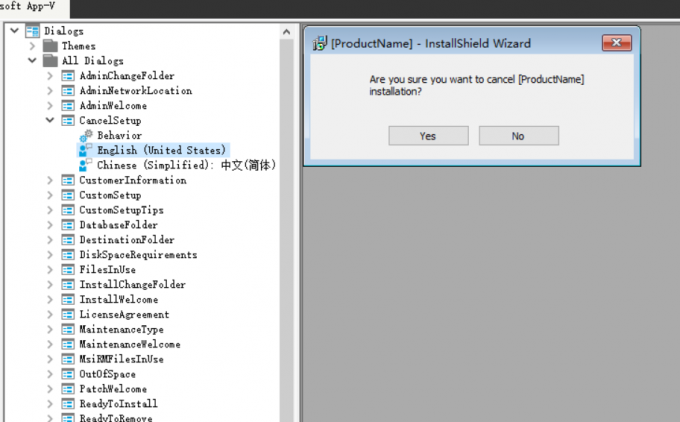Select the English (United States) tree item
Viewport: 680px width, 422px height.
click(161, 150)
